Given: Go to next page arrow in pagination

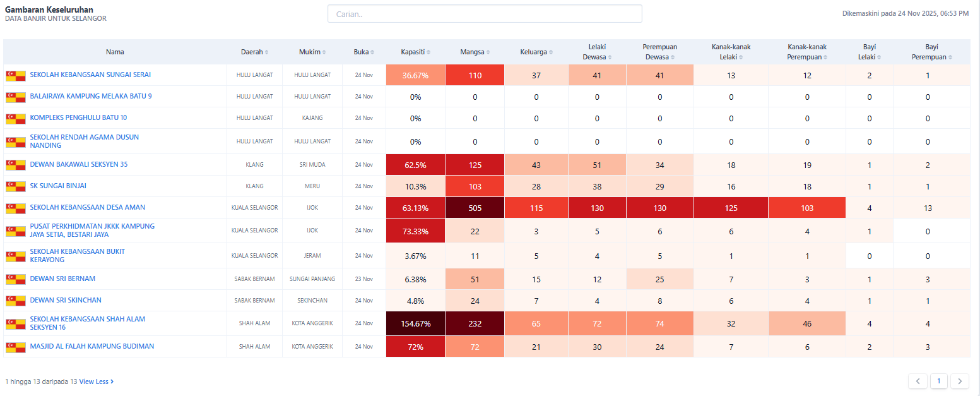Looking at the screenshot, I should coord(960,381).
